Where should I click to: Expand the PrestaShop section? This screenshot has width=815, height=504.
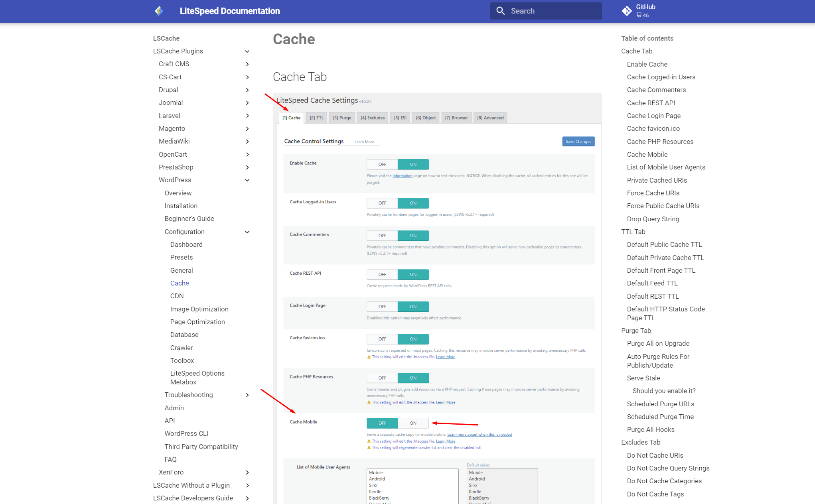247,167
